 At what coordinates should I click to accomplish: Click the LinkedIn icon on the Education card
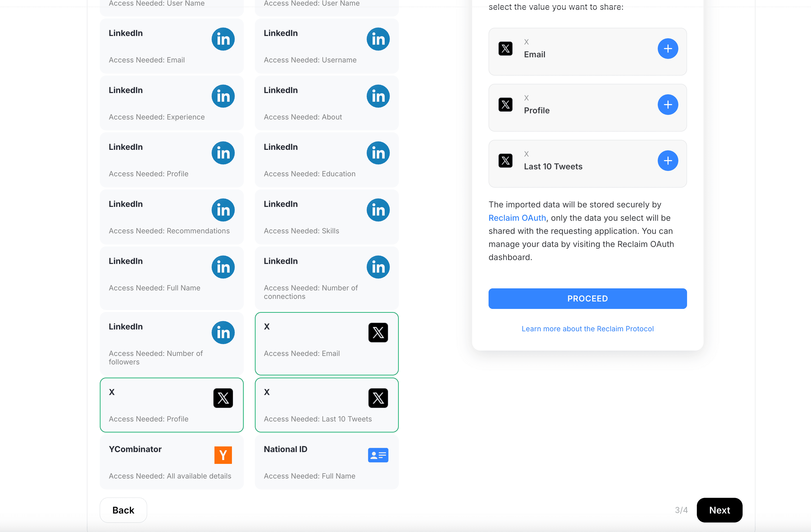pos(378,153)
